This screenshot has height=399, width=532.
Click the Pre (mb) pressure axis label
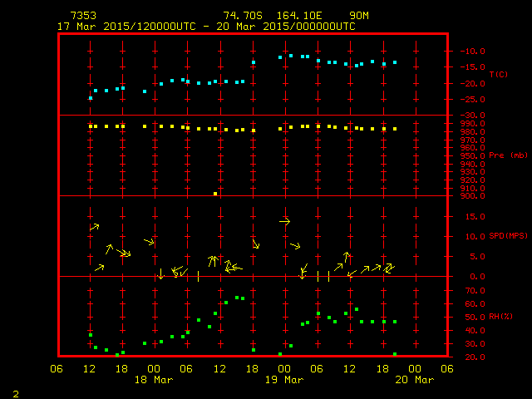click(508, 155)
